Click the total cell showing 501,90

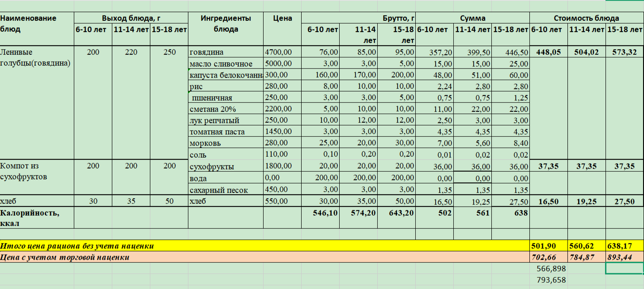[548, 246]
